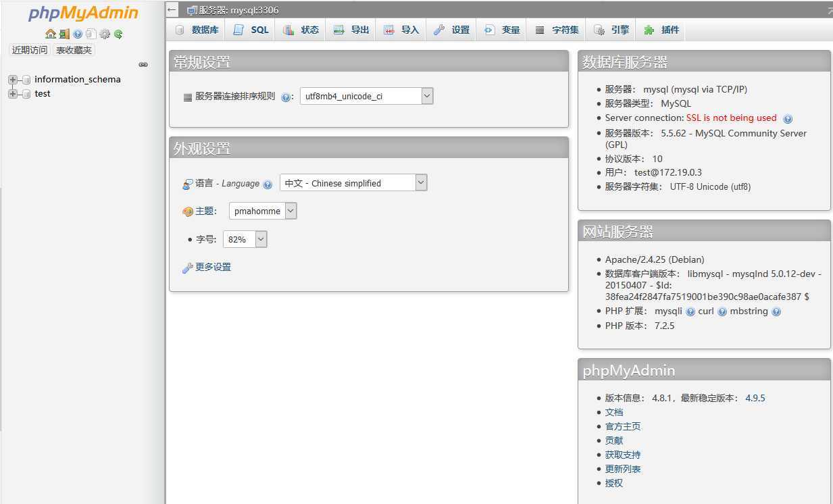Go to the 导出 tab
Image resolution: width=833 pixels, height=504 pixels.
coord(351,30)
